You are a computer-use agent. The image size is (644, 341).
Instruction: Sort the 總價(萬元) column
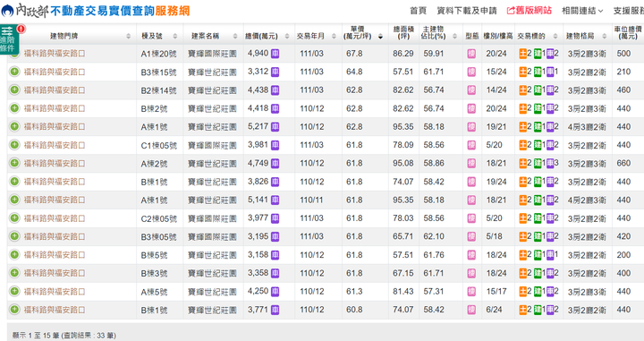[287, 36]
